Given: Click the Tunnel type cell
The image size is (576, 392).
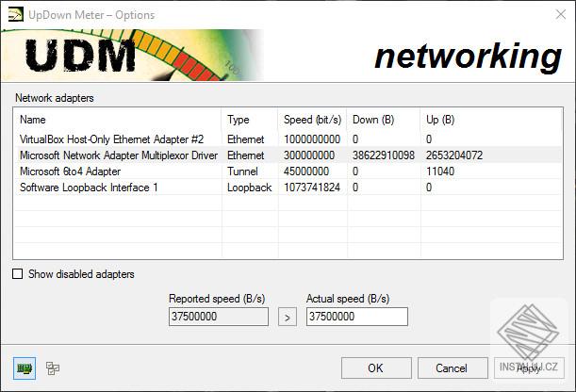Looking at the screenshot, I should 242,171.
